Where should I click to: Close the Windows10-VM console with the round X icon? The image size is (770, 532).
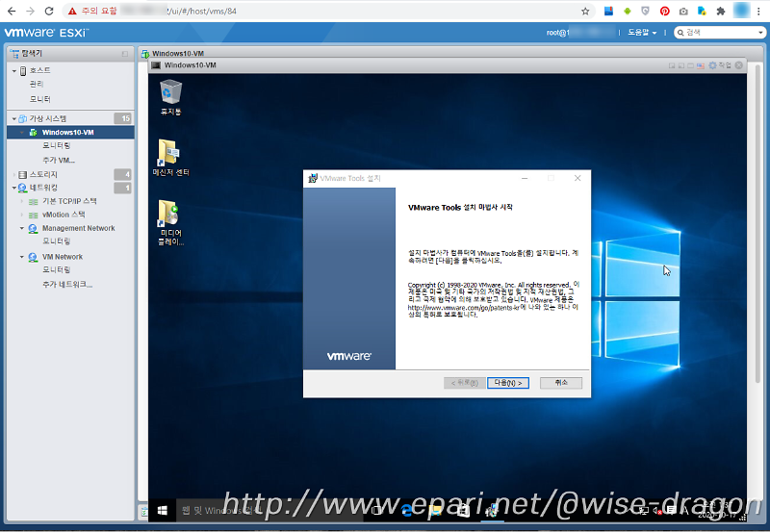click(738, 65)
